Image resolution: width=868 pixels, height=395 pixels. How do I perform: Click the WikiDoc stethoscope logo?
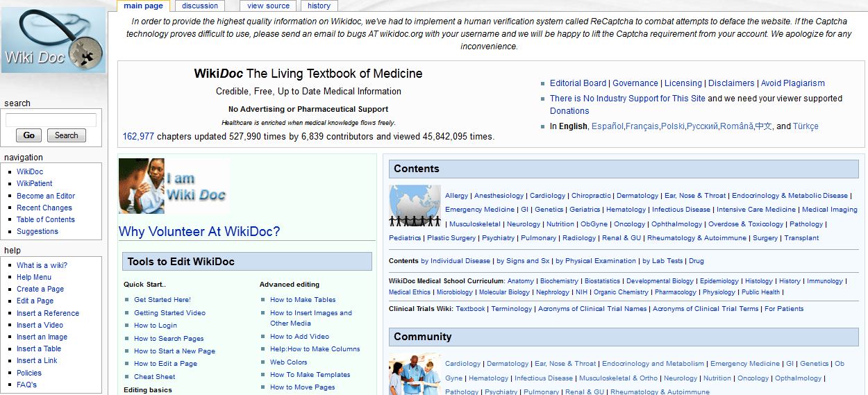click(53, 40)
